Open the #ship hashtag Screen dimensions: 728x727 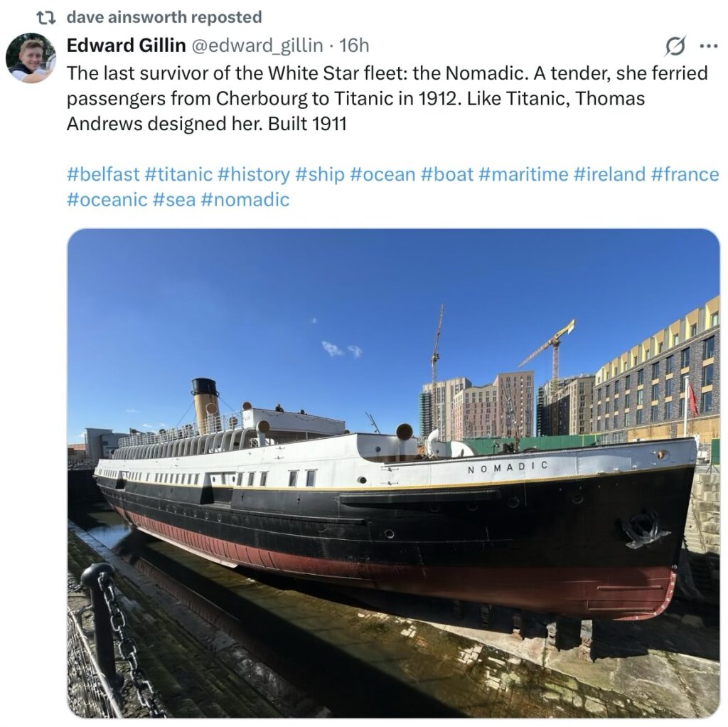[320, 175]
